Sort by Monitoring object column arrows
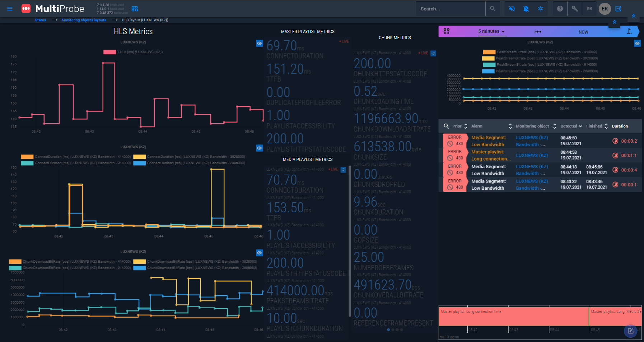The image size is (644, 342). pos(555,126)
